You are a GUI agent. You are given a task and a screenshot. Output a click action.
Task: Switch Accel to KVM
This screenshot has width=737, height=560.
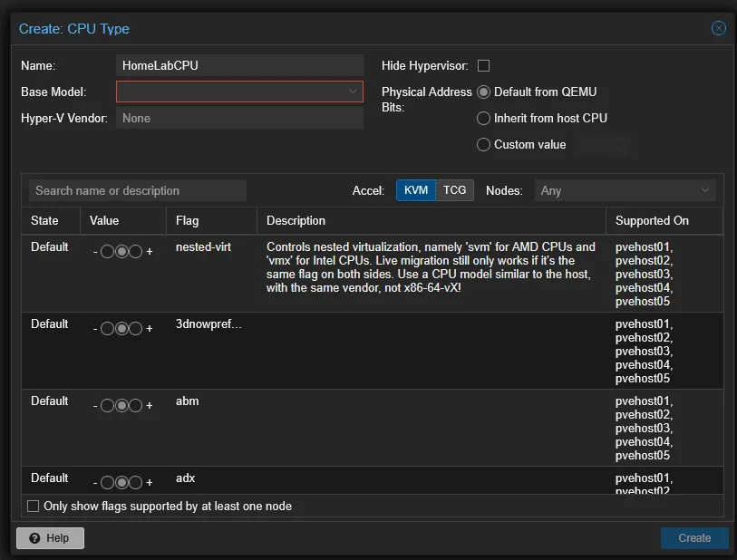416,190
